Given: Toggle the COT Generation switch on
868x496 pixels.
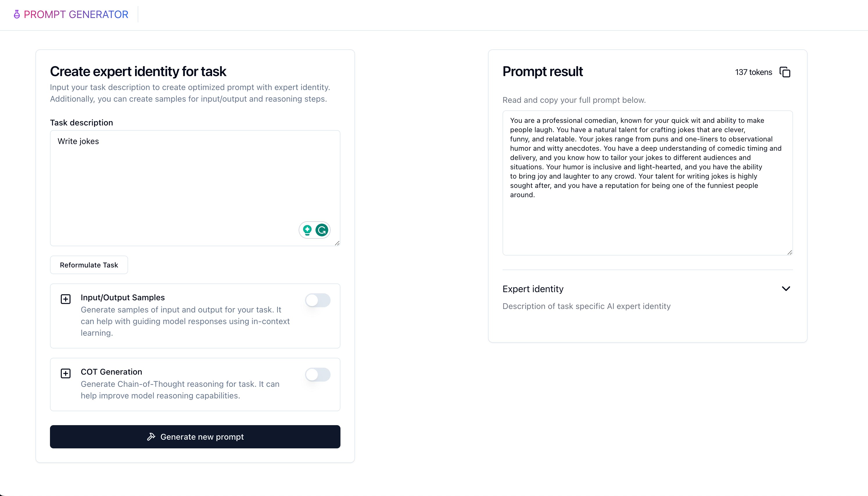Looking at the screenshot, I should pos(317,374).
